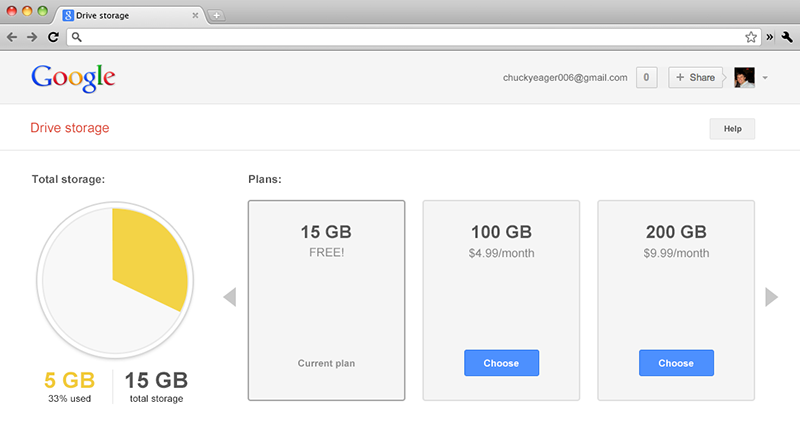
Task: Select the Drive storage browser tab
Action: click(125, 15)
